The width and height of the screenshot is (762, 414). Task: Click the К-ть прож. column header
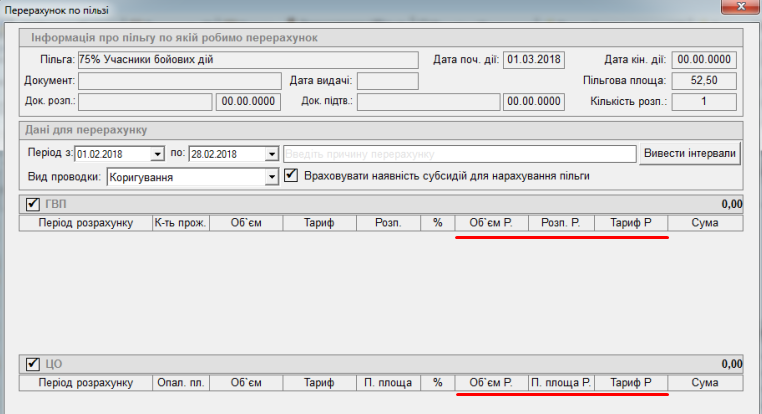click(x=179, y=223)
